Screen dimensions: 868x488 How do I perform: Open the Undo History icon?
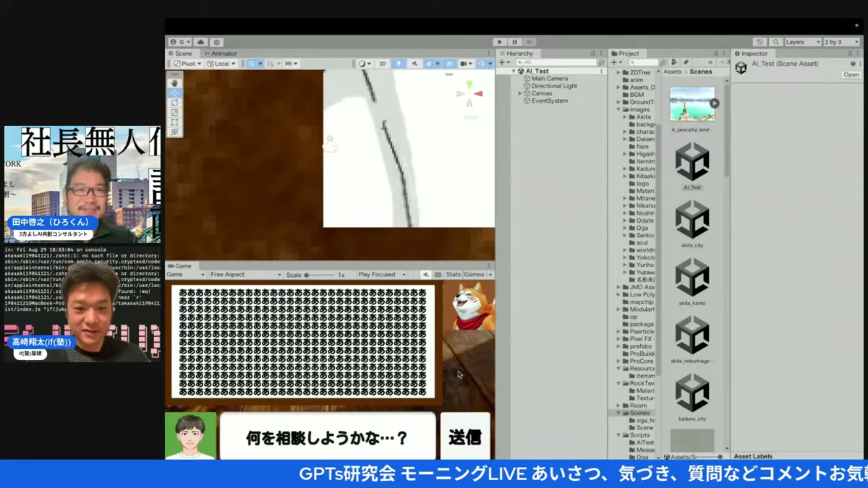(759, 43)
